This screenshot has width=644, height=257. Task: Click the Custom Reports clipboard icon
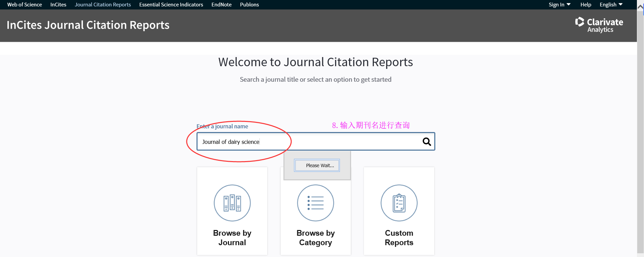(399, 203)
